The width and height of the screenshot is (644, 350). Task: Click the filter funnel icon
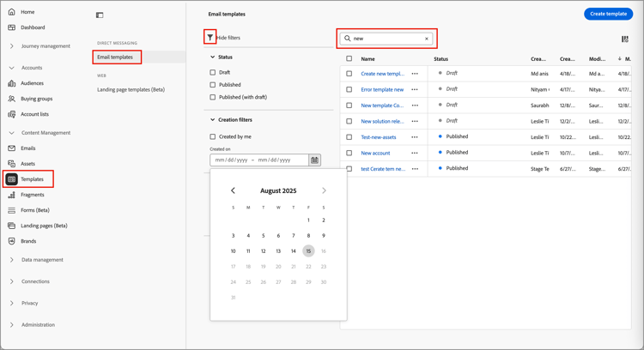210,38
